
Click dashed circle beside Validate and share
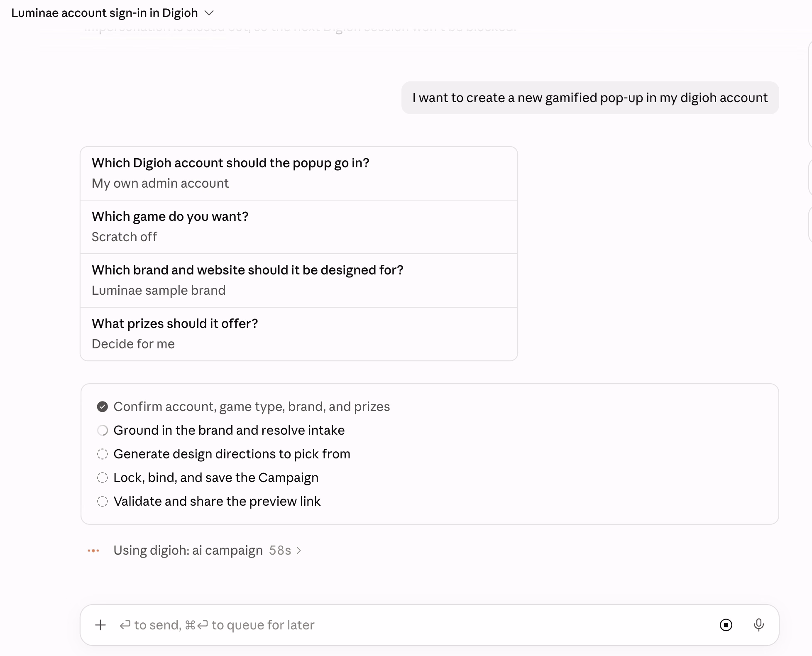coord(103,501)
